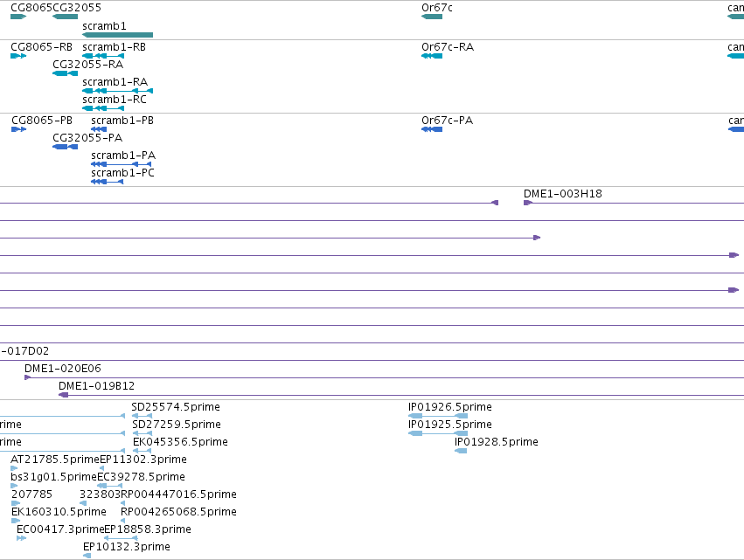744x560 pixels.
Task: Click the IP01925.5prime EST label
Action: coord(450,425)
